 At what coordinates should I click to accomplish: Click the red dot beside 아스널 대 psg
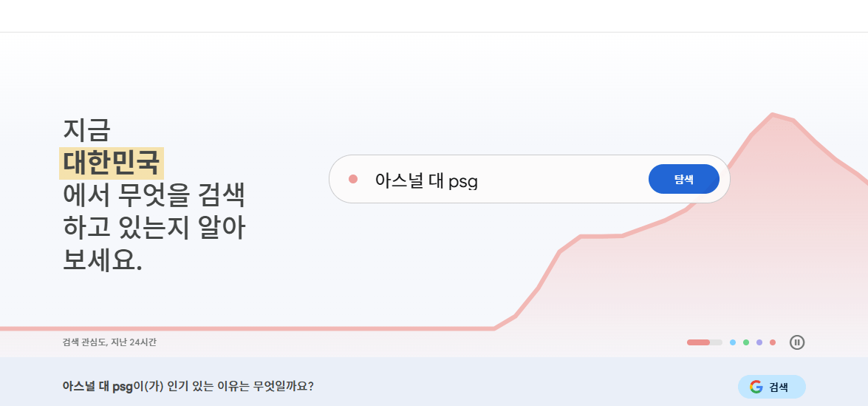pos(353,179)
